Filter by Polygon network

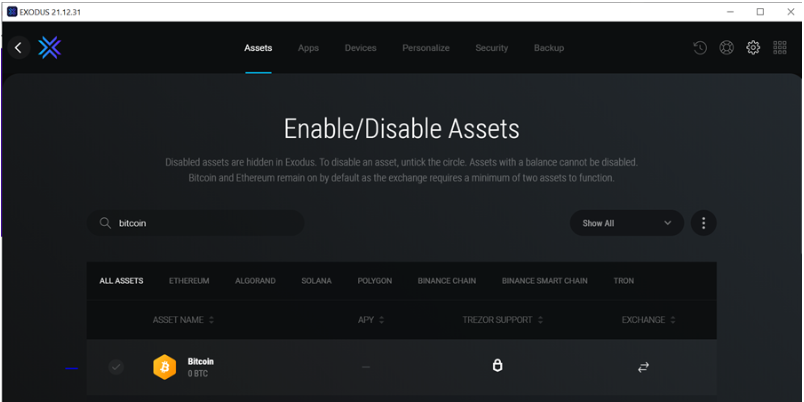[x=375, y=280]
